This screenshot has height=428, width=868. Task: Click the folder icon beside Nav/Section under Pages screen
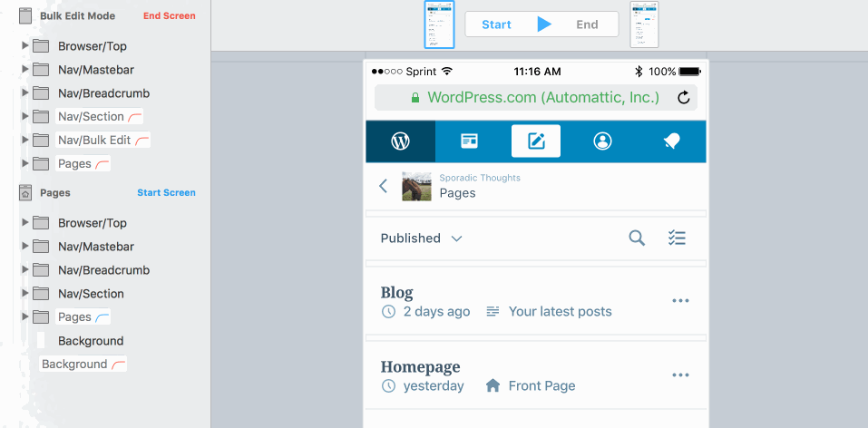pyautogui.click(x=41, y=294)
